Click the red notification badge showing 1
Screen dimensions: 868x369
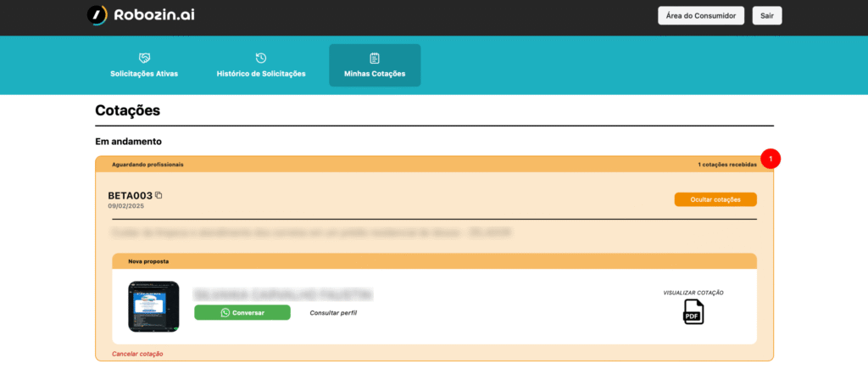(771, 159)
